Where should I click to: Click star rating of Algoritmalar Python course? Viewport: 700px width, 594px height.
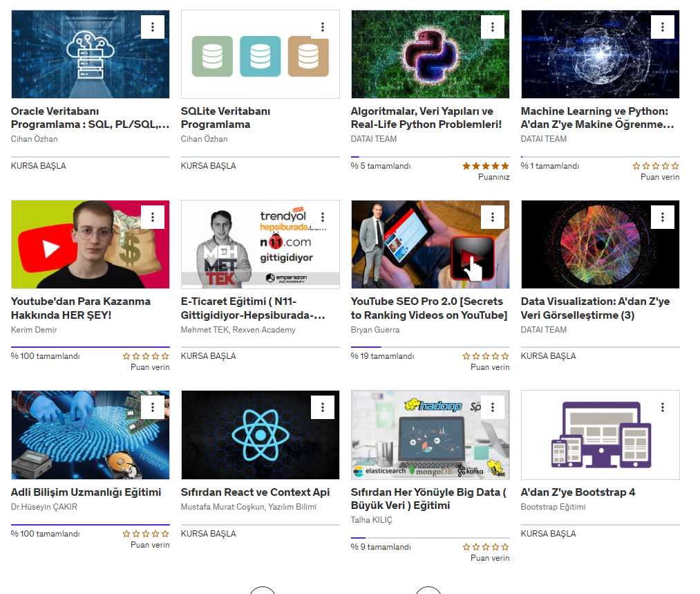click(486, 166)
